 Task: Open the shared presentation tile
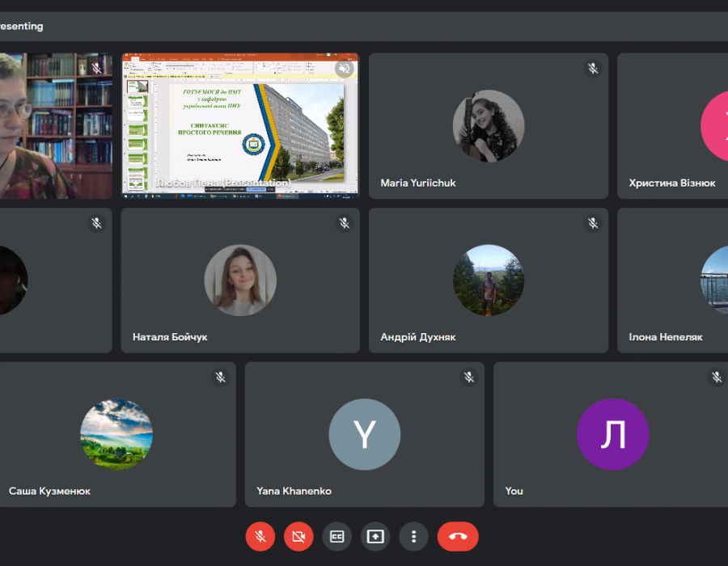pos(240,125)
